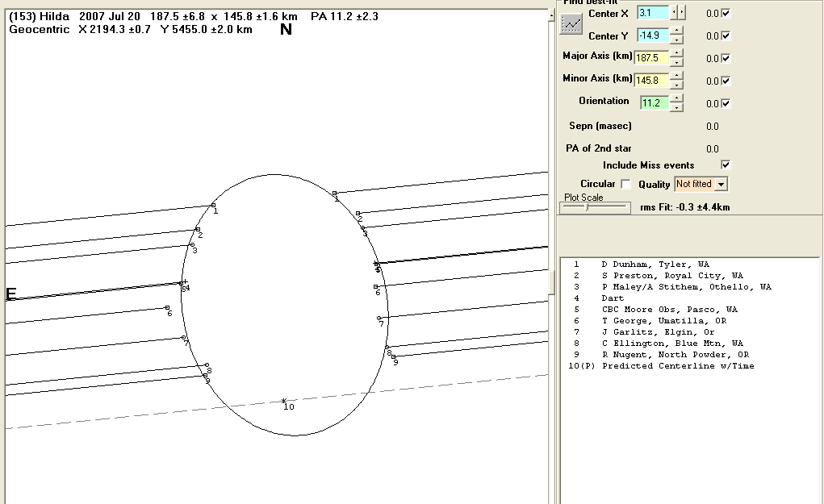Click the Geocentric X Y coordinates line
This screenshot has height=504, width=824.
click(130, 29)
